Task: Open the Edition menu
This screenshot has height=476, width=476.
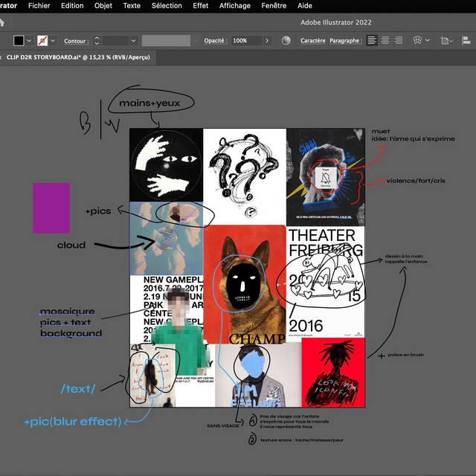Action: click(x=72, y=6)
